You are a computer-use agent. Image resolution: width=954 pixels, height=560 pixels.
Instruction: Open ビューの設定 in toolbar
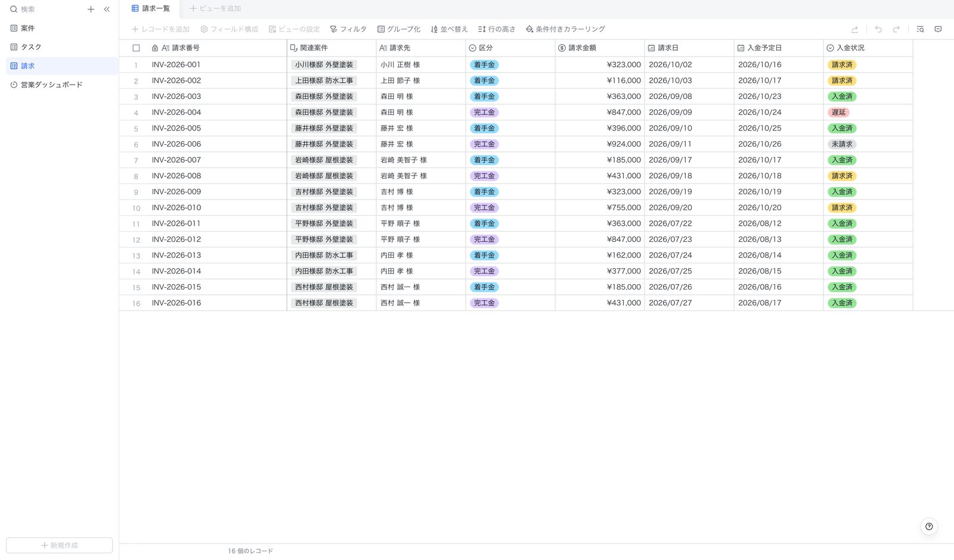coord(294,29)
